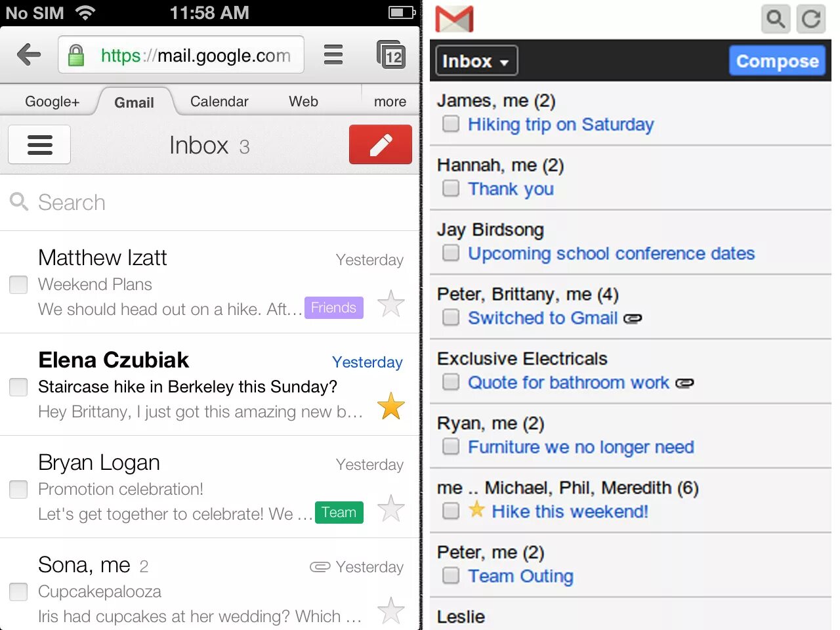Click the blue Compose button
Image resolution: width=840 pixels, height=630 pixels.
[777, 61]
